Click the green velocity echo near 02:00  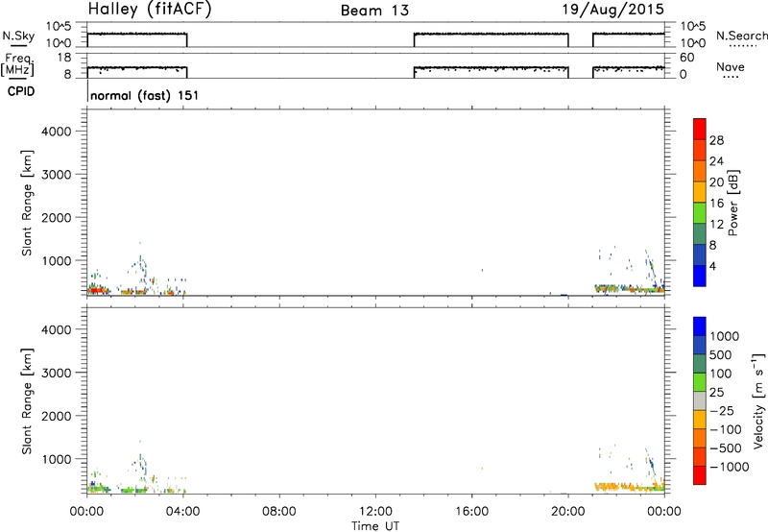[133, 490]
